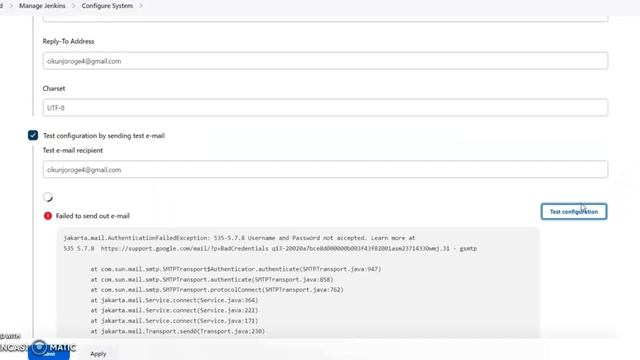Screen dimensions: 640x360
Task: Select the Transport.send0 Transport.java:230 line
Action: [x=178, y=331]
